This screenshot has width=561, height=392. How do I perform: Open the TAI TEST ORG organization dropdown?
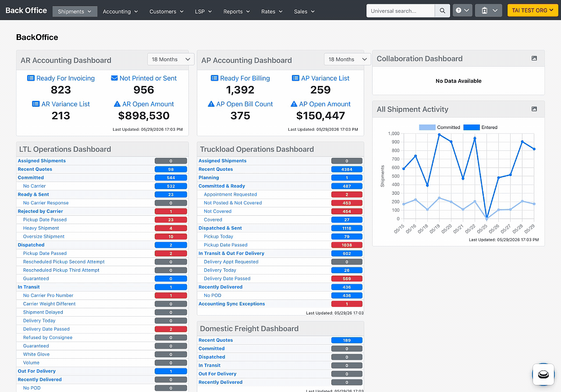click(x=533, y=11)
